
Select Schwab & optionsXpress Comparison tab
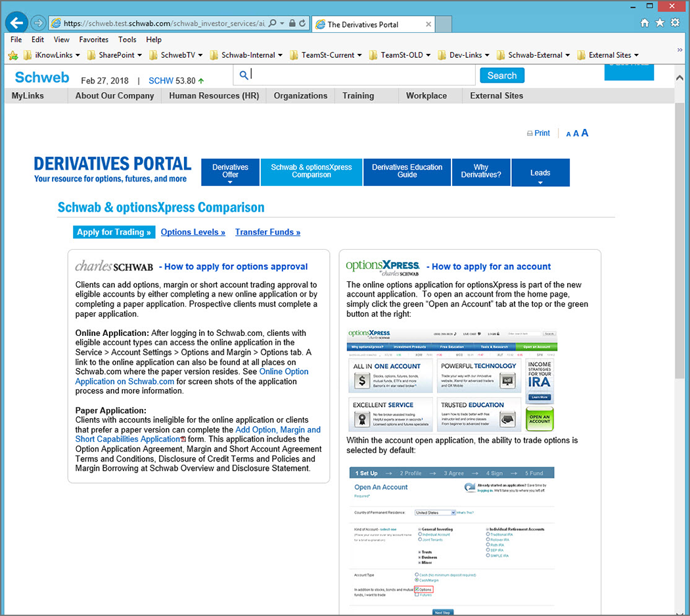pyautogui.click(x=311, y=172)
